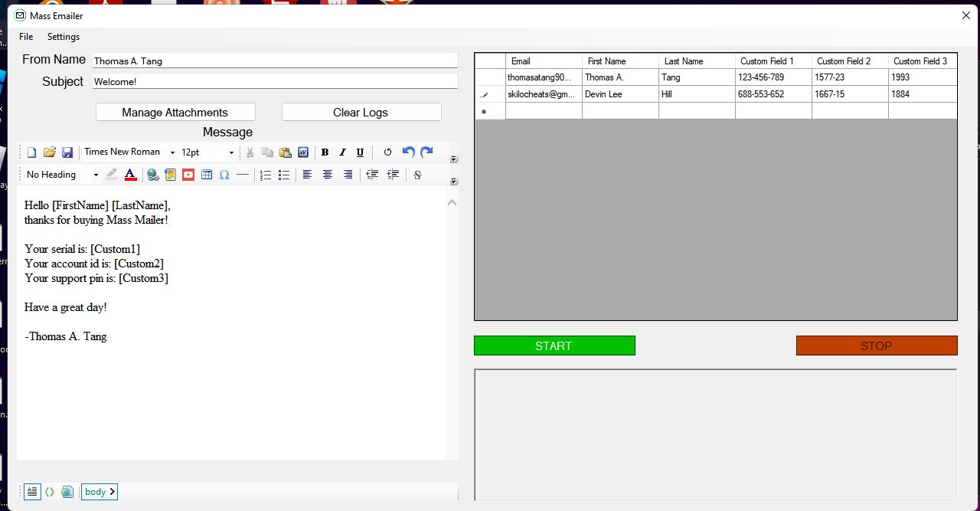Copy selected message text
The image size is (980, 511).
point(267,152)
